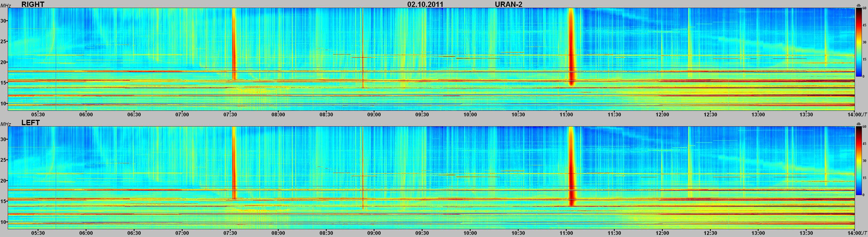Screen dimensions: 868x237
Task: Select the URAN-2 instrument label
Action: tap(508, 4)
